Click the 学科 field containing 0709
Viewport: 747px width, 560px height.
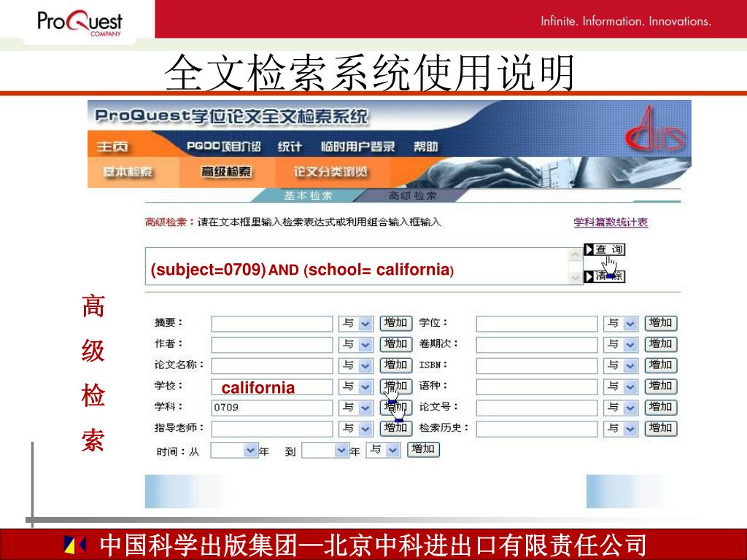tap(272, 408)
